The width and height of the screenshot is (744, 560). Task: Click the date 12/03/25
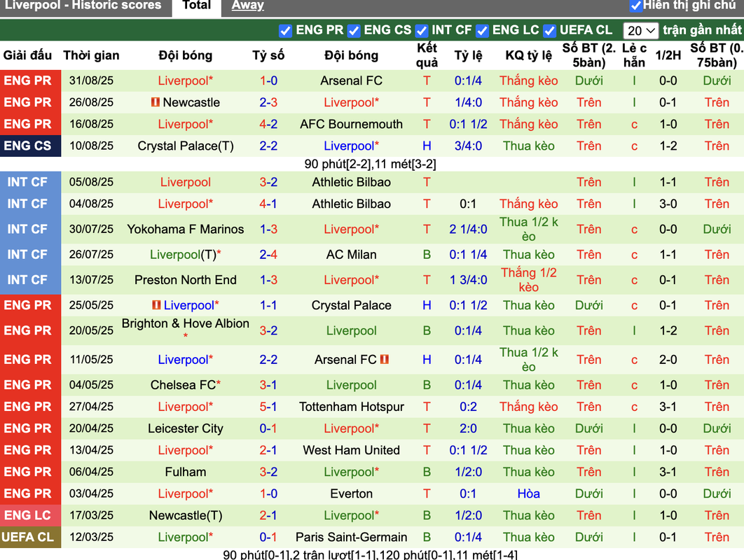pyautogui.click(x=91, y=537)
